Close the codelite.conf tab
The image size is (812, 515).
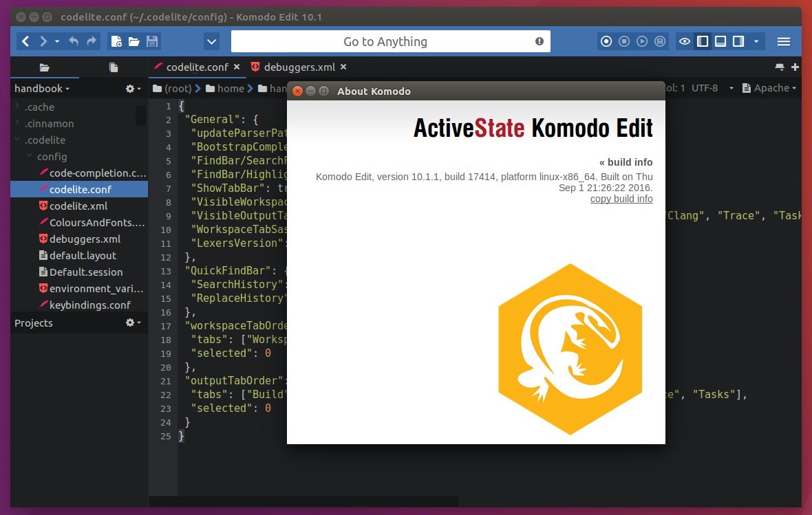(237, 67)
